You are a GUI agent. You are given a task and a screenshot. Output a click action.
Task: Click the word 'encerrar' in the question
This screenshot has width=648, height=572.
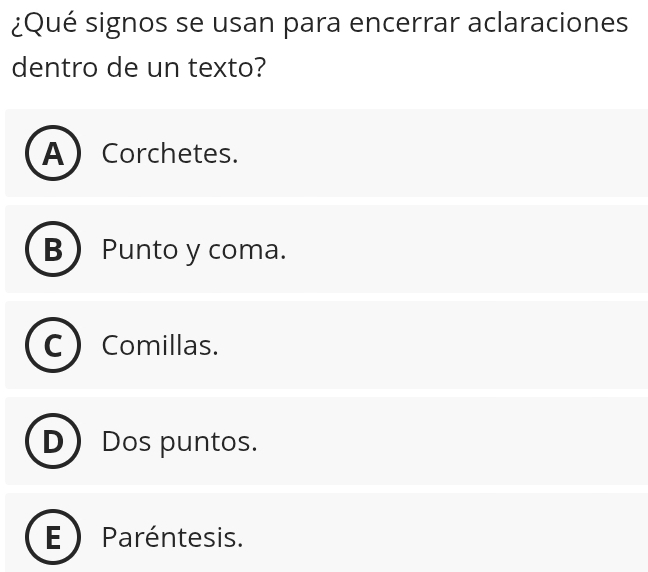pyautogui.click(x=404, y=24)
